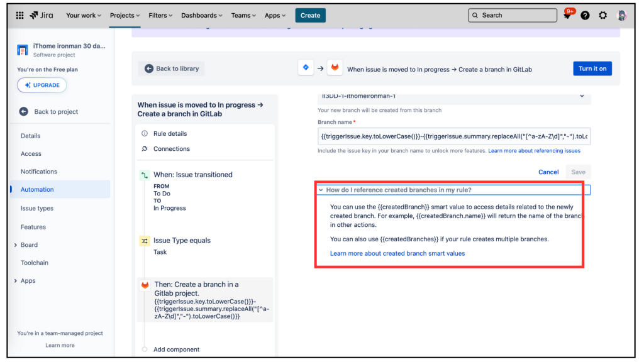Expand the Board sidebar section
This screenshot has width=644, height=362.
coord(16,245)
